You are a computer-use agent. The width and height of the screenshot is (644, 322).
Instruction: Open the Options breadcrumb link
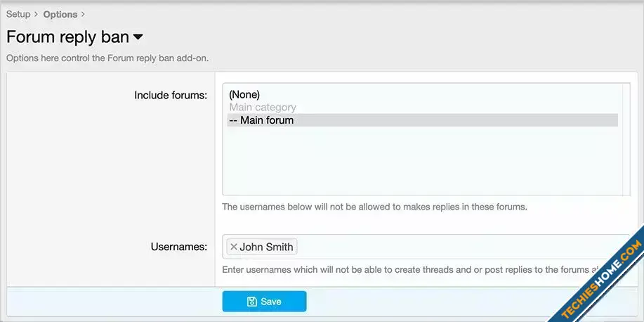[60, 14]
